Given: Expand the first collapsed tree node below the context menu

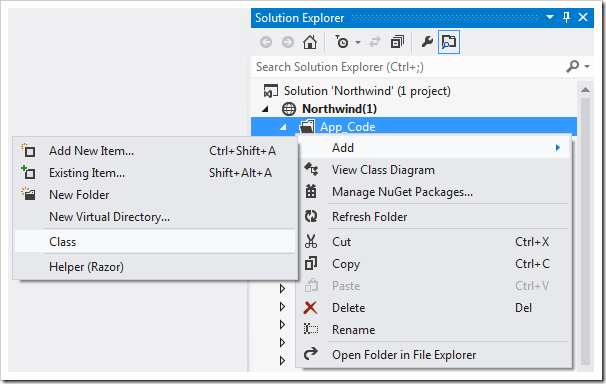Looking at the screenshot, I should coord(283,289).
